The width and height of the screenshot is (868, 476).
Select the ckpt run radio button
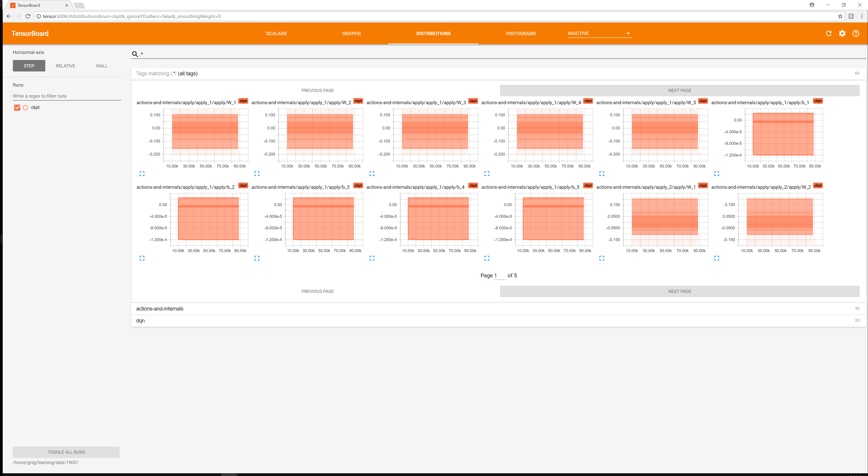coord(25,107)
